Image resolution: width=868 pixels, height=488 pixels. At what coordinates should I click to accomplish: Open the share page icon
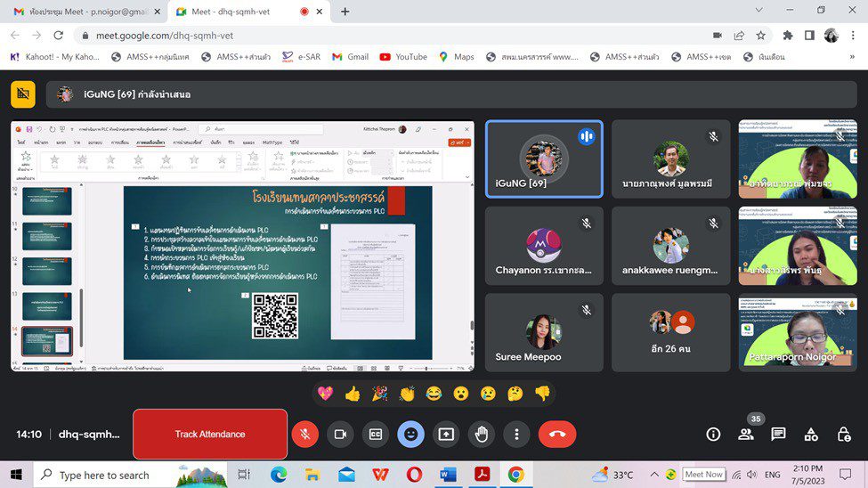(739, 36)
